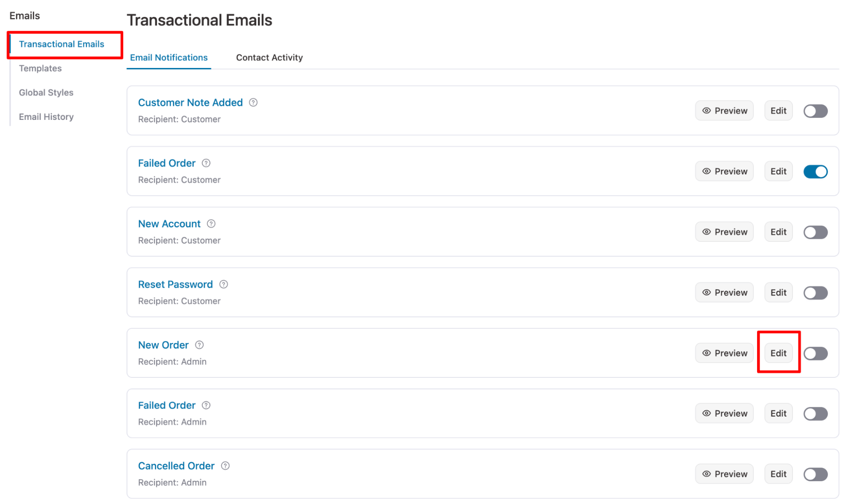Switch to the Email Notifications tab
The height and width of the screenshot is (504, 844).
(x=168, y=57)
